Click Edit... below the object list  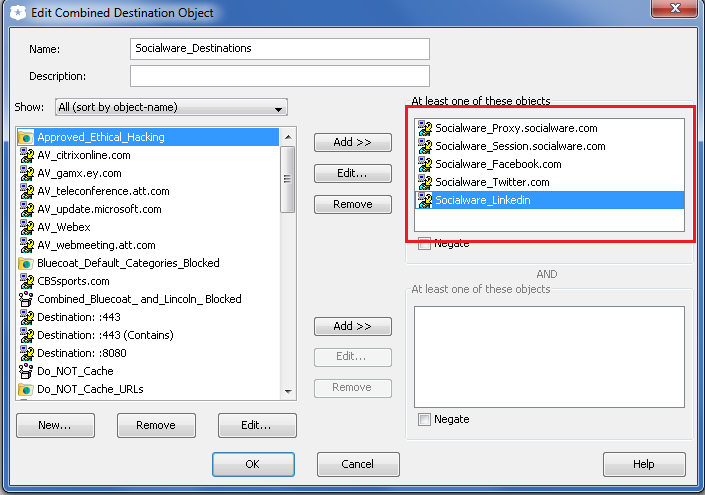coord(257,425)
